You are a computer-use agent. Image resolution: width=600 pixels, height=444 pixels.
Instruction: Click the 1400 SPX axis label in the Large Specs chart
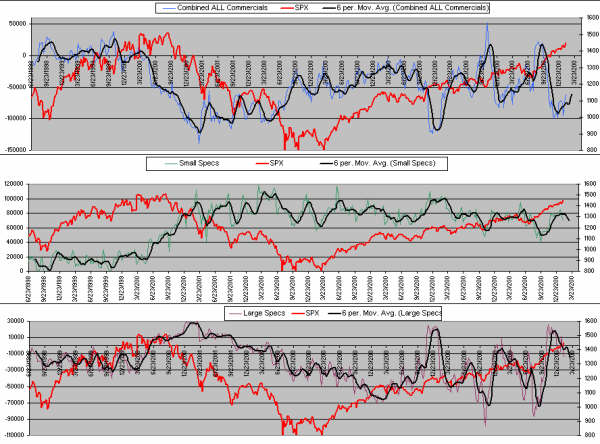592,349
